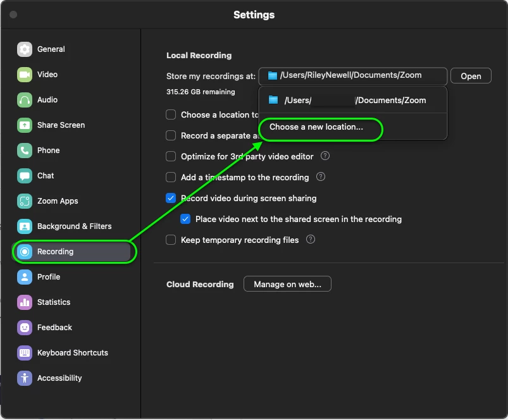Select /Users/.../Documents/Zoom in dropdown list
This screenshot has height=420, width=508.
[x=353, y=100]
